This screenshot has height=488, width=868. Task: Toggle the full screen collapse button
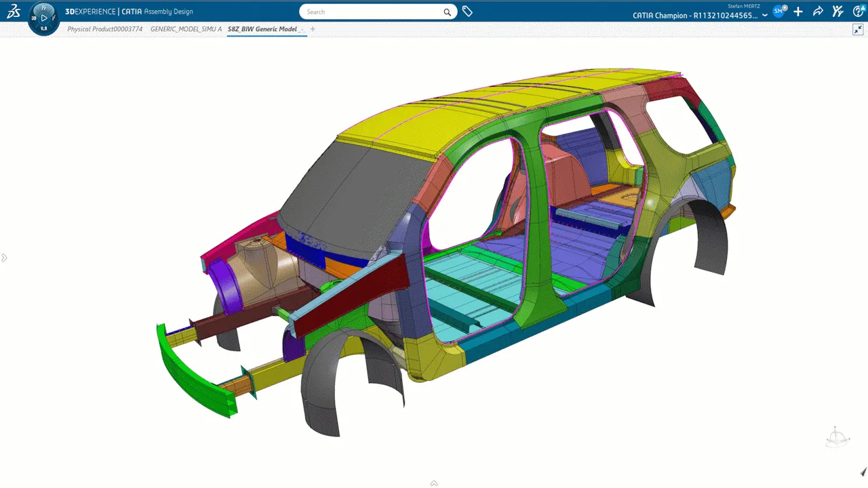point(858,30)
